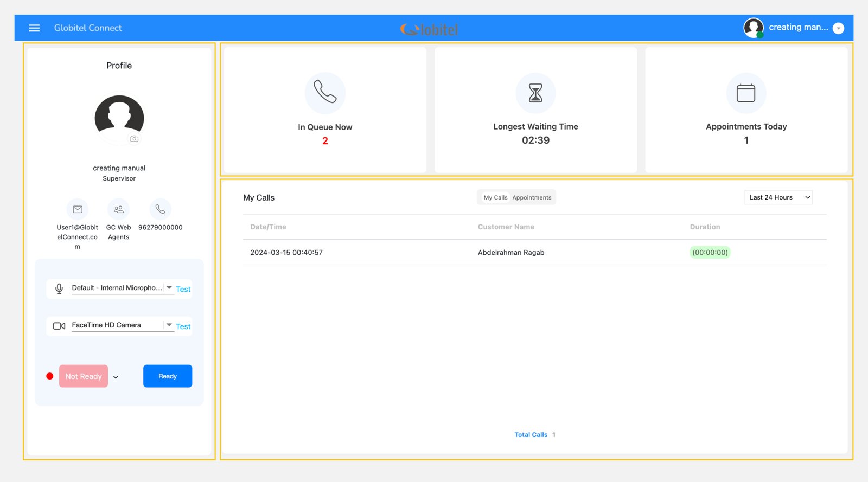Click the email envelope icon
This screenshot has height=482, width=868.
coord(78,209)
